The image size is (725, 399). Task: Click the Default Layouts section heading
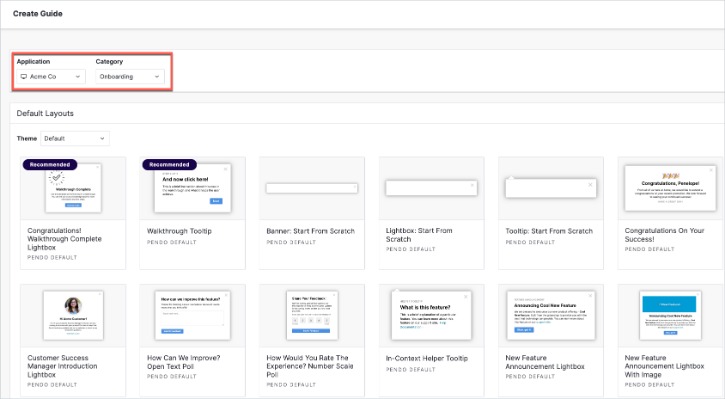(45, 113)
